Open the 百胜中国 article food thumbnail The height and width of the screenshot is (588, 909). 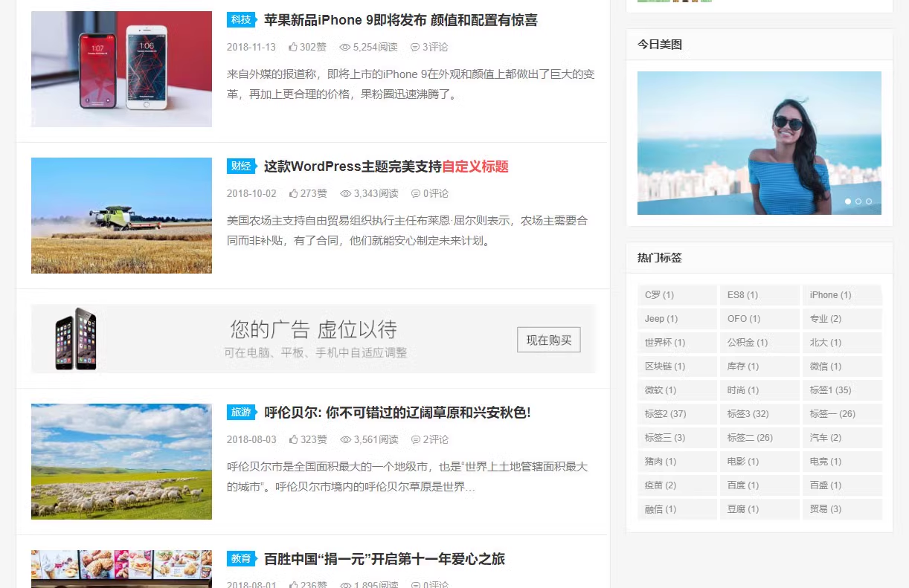(121, 569)
